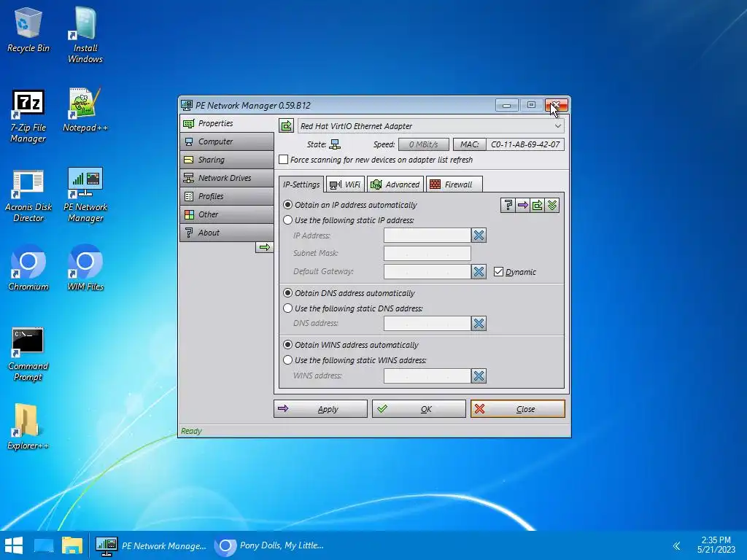Launch 7-Zip File Manager shortcut
The width and height of the screenshot is (747, 560).
28,116
